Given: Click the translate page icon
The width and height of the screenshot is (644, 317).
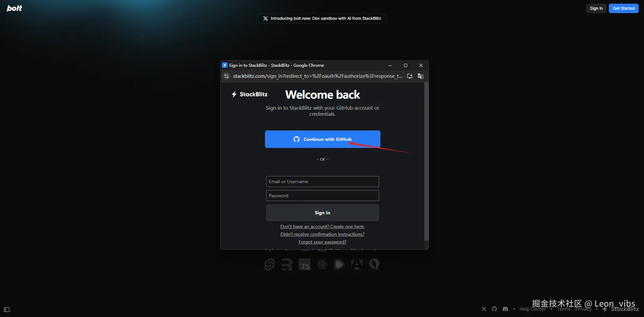Looking at the screenshot, I should [421, 76].
